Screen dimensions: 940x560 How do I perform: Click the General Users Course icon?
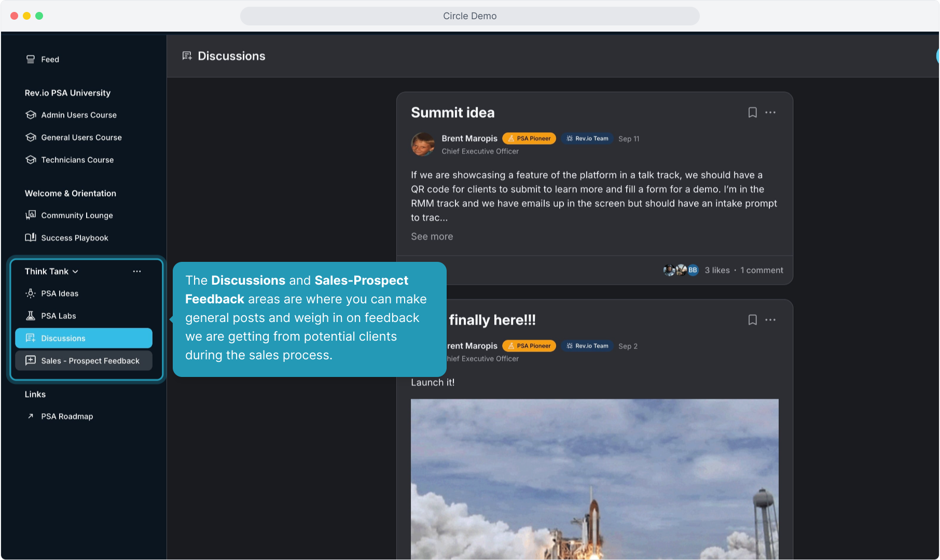(31, 137)
